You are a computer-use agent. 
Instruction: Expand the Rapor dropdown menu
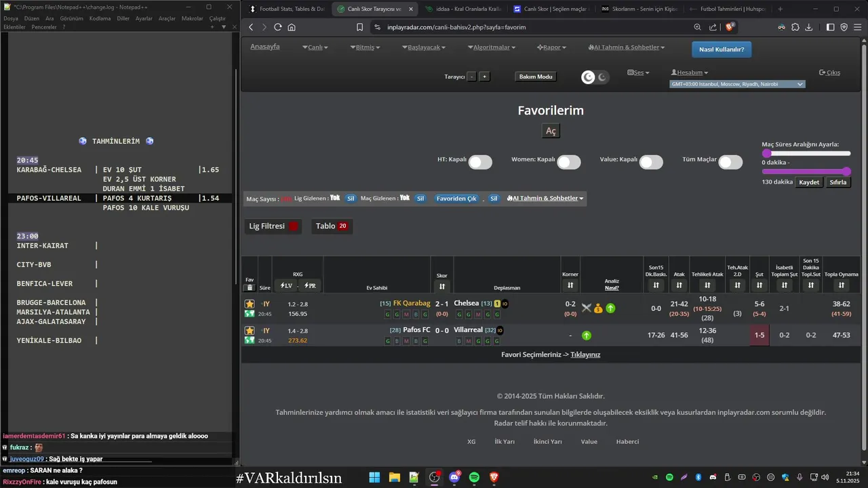point(552,47)
